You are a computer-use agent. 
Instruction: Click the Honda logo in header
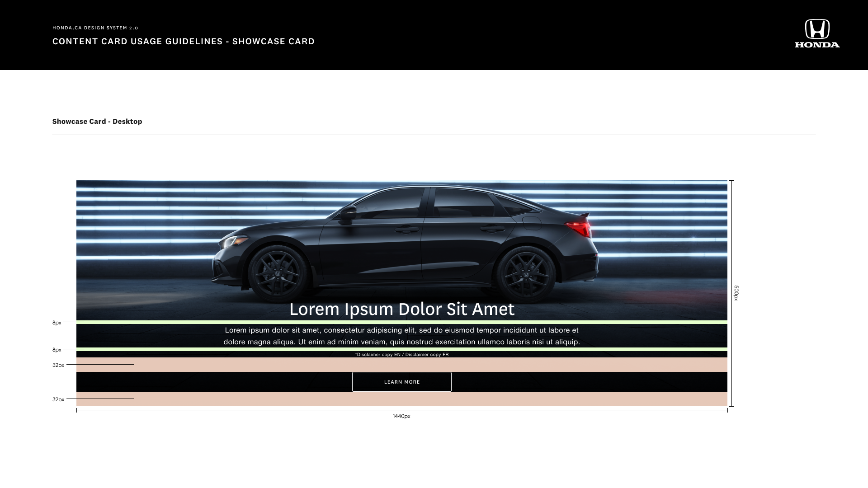[x=817, y=33]
